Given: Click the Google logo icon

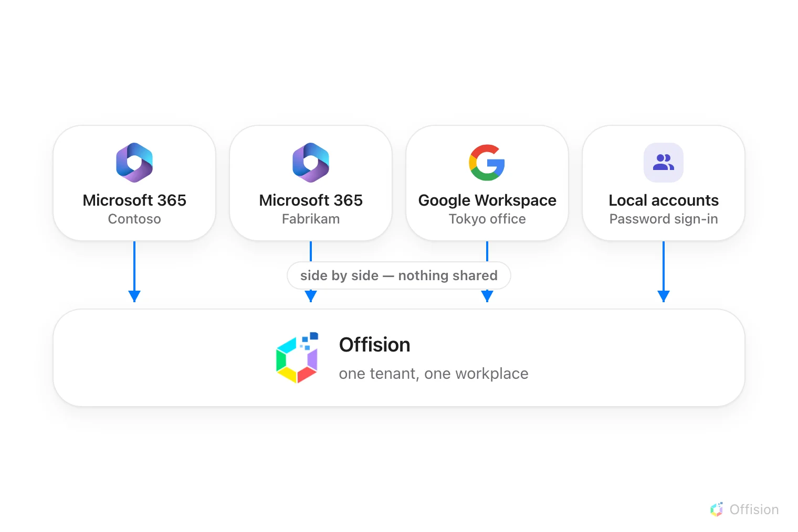Looking at the screenshot, I should [487, 163].
